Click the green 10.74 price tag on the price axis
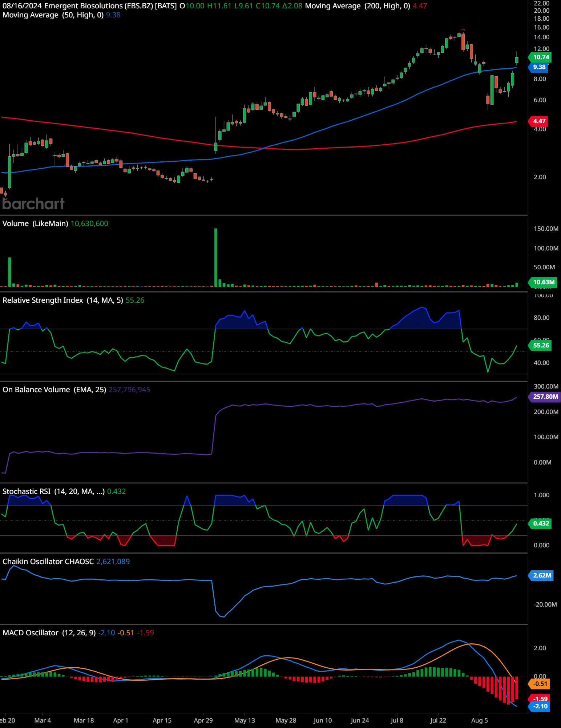Screen dimensions: 561x728 (x=540, y=57)
